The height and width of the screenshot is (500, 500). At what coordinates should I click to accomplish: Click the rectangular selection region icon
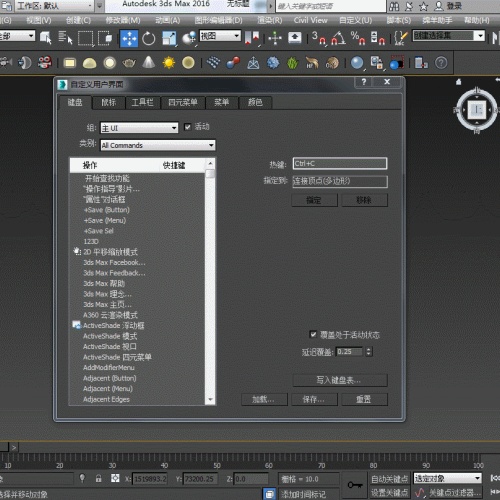[x=86, y=39]
